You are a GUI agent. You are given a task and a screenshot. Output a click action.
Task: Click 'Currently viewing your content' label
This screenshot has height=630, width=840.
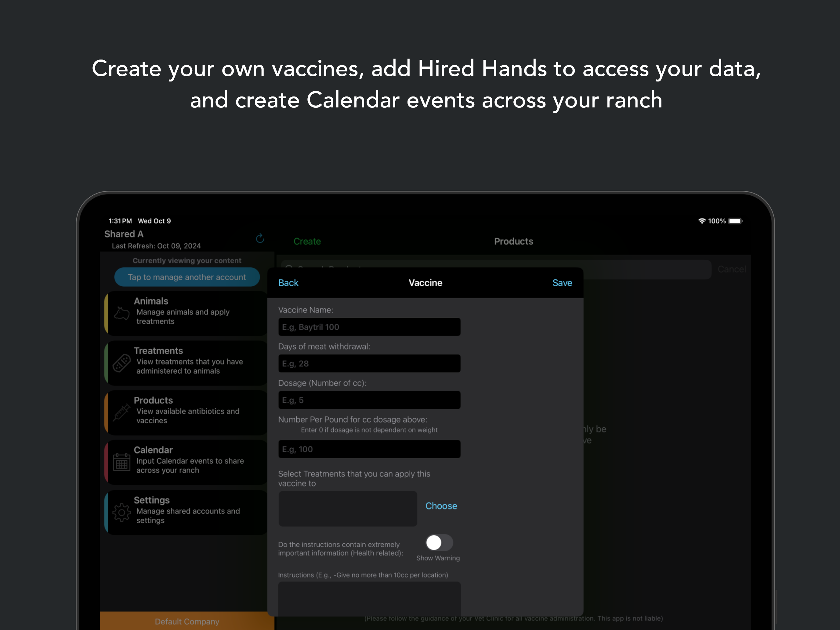click(x=187, y=260)
